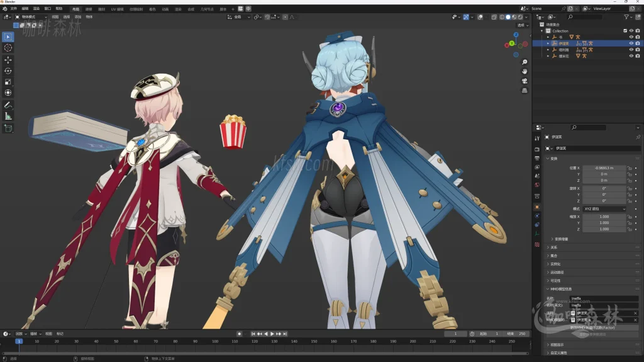The height and width of the screenshot is (362, 644).
Task: Select the Measure tool
Action: click(x=8, y=116)
